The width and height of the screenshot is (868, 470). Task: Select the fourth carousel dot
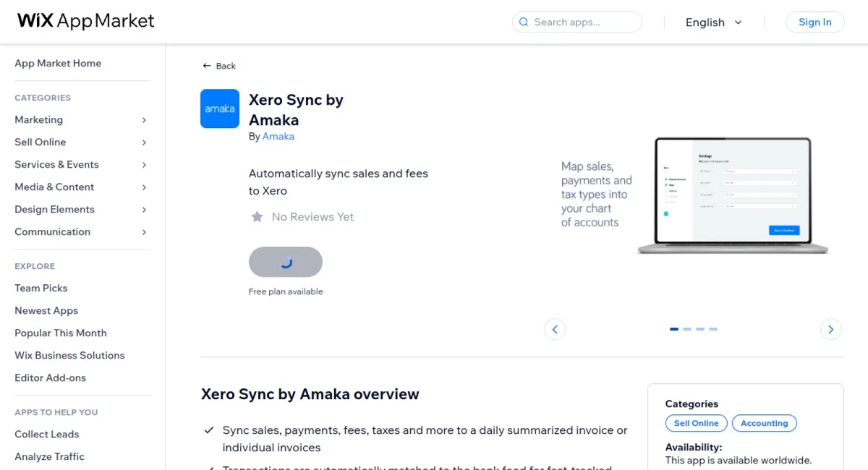713,329
